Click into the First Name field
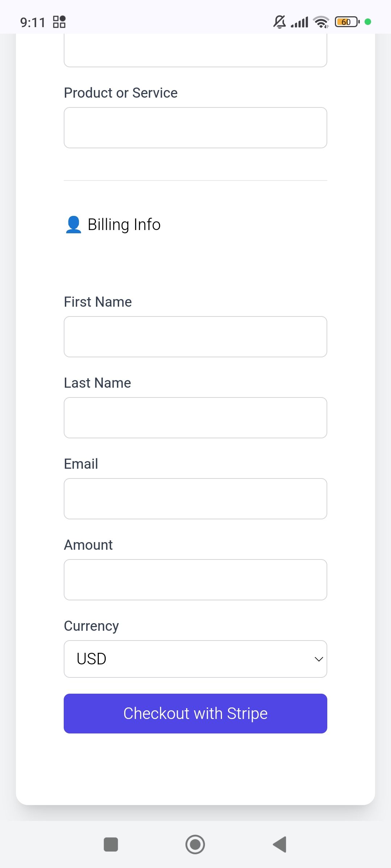 195,337
